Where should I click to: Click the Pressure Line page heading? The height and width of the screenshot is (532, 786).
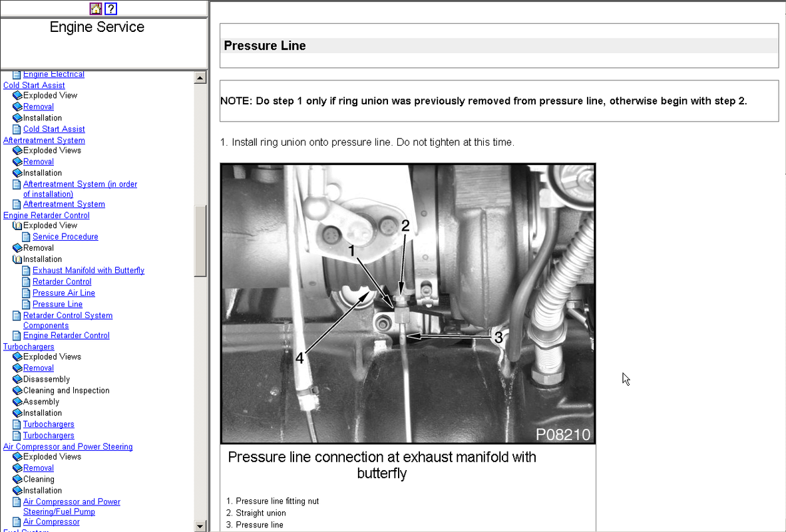click(x=265, y=46)
